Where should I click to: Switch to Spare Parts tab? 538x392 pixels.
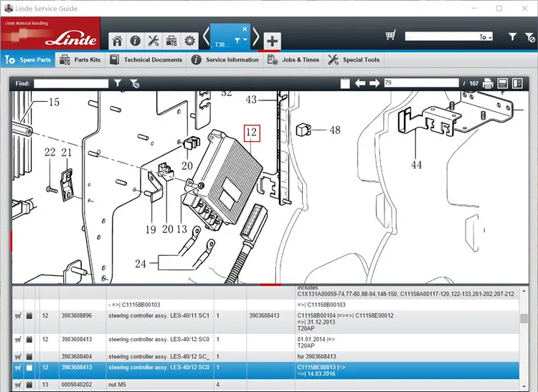[x=28, y=59]
